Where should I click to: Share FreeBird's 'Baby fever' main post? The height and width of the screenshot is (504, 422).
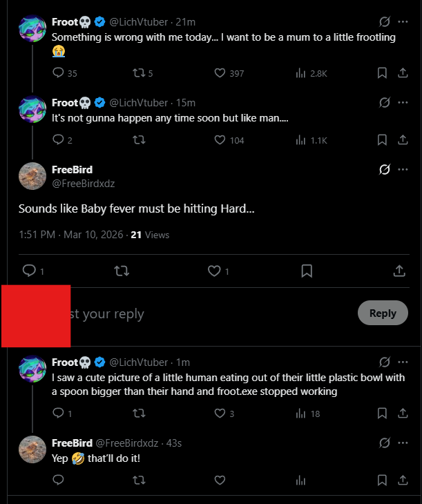(x=399, y=271)
